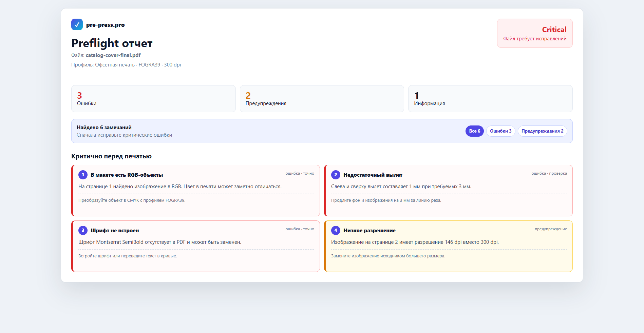Click Найдено 6 замечаний banner text
The image size is (644, 333).
tap(104, 128)
